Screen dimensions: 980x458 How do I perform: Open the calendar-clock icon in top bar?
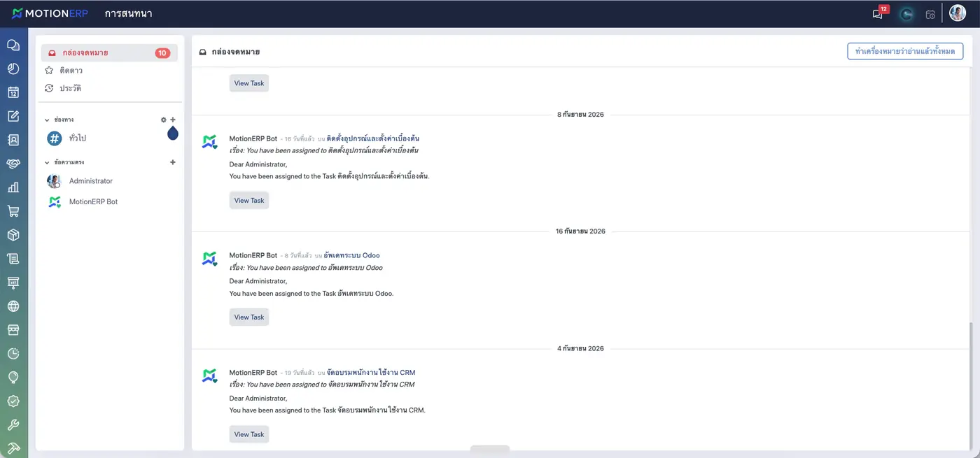(930, 14)
